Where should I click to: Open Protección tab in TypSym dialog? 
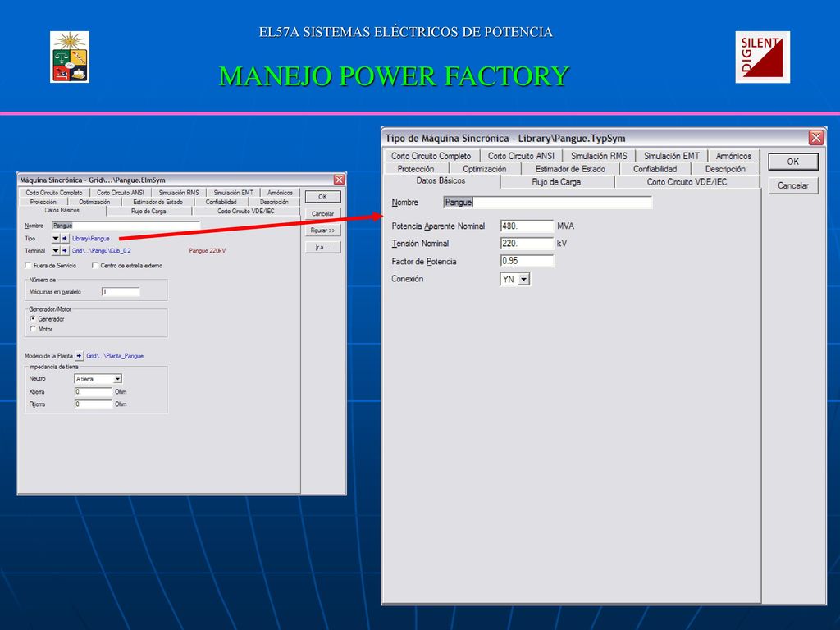[416, 169]
